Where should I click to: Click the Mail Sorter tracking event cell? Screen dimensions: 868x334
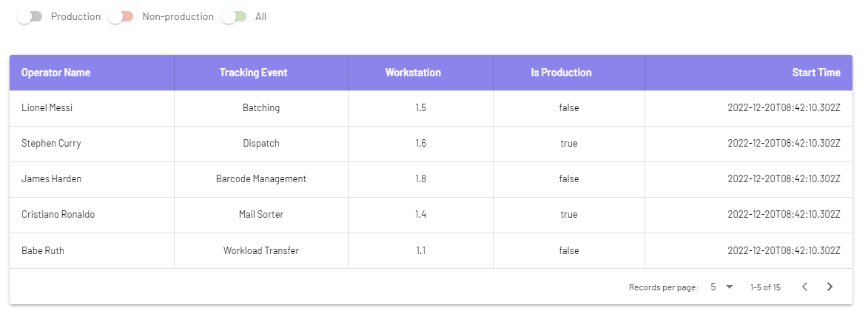click(x=261, y=215)
